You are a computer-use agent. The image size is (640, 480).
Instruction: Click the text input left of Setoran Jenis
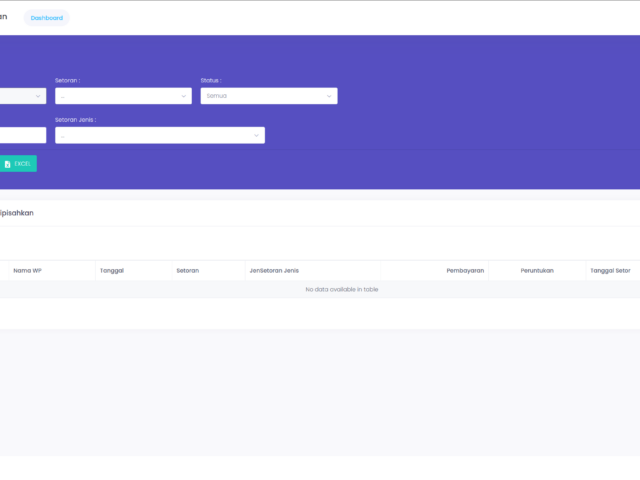coord(23,135)
